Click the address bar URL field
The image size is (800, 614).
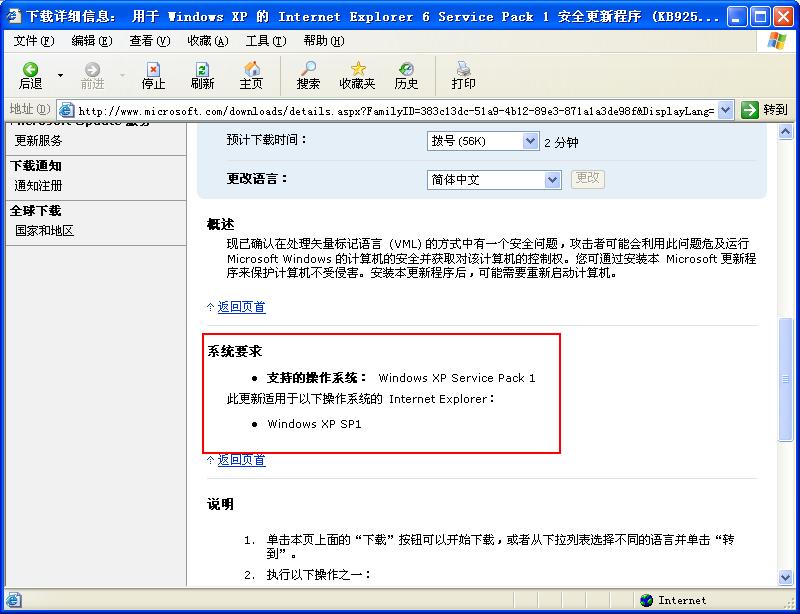click(x=396, y=110)
